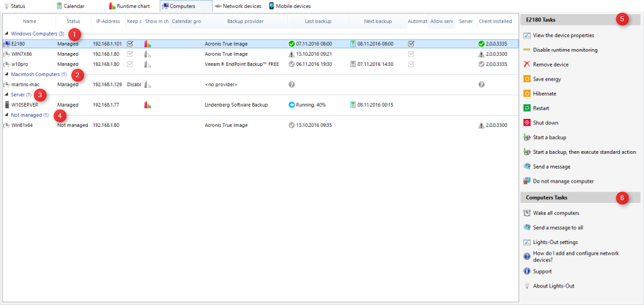Collapse the Not managed group

click(x=7, y=116)
